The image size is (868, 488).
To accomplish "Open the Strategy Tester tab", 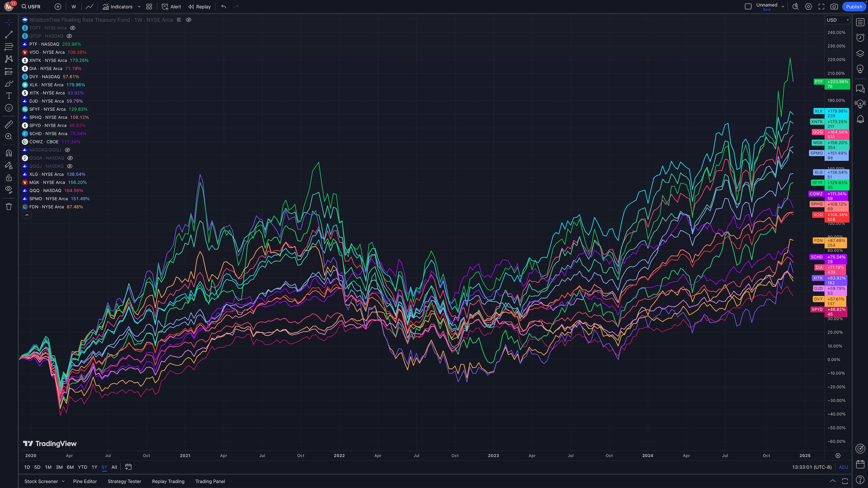I will click(125, 481).
